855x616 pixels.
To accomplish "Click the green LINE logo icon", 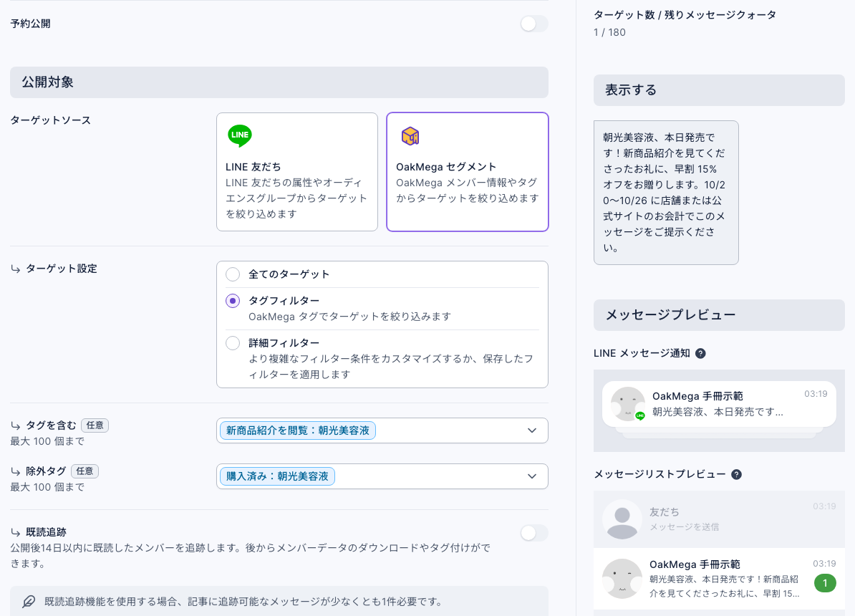I will [239, 135].
